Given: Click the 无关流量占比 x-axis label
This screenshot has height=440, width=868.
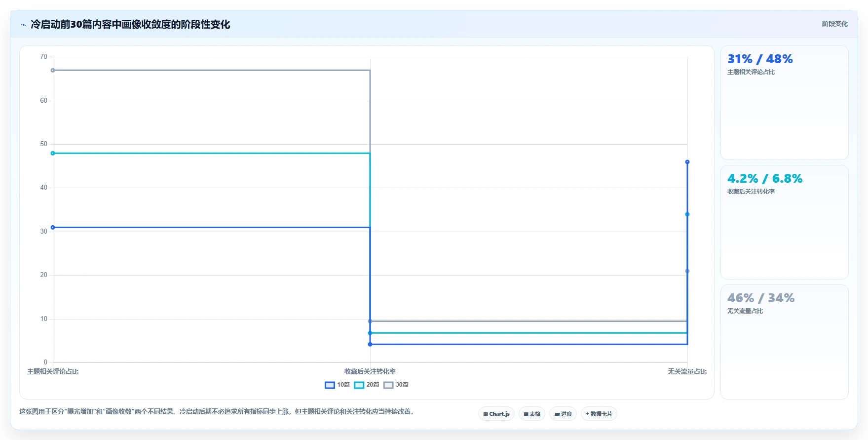Looking at the screenshot, I should click(687, 371).
